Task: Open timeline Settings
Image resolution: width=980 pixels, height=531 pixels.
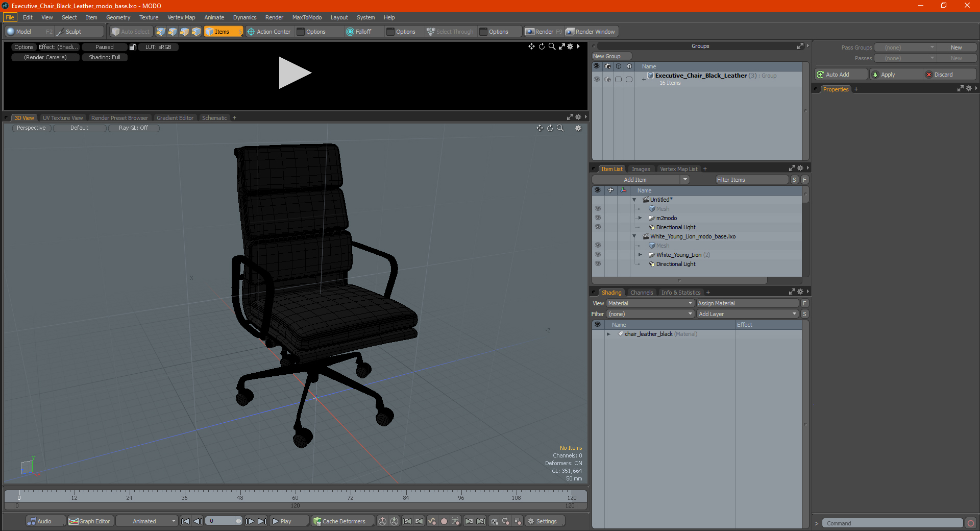Action: pyautogui.click(x=545, y=521)
